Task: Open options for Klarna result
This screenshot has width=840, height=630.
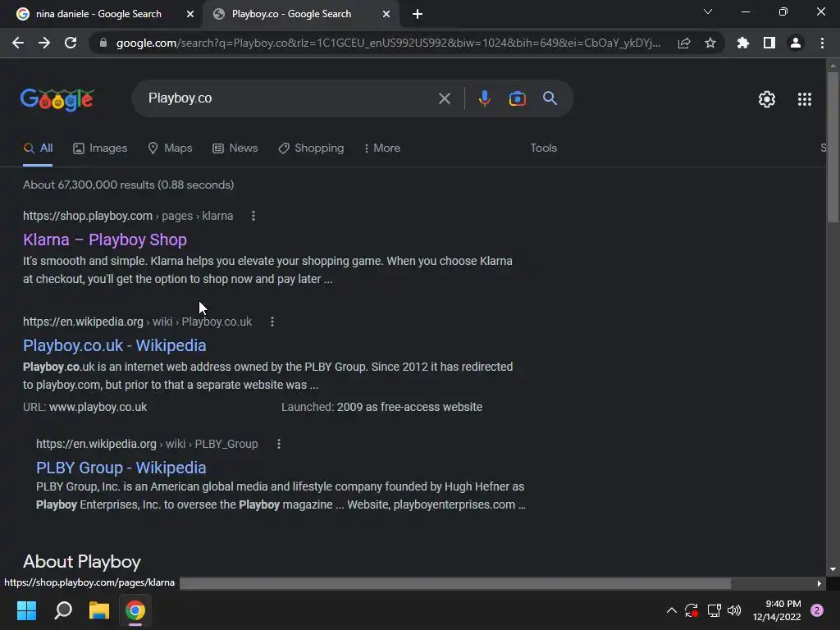Action: tap(253, 216)
